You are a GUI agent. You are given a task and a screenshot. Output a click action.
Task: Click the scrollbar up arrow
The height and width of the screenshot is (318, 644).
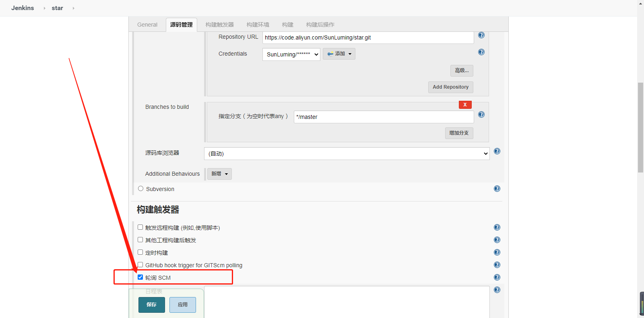(x=640, y=3)
